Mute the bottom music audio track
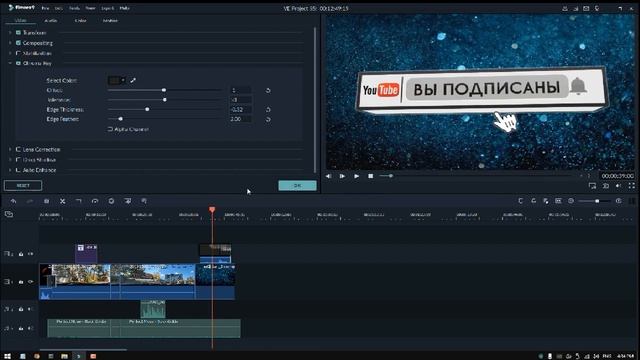 coord(30,328)
